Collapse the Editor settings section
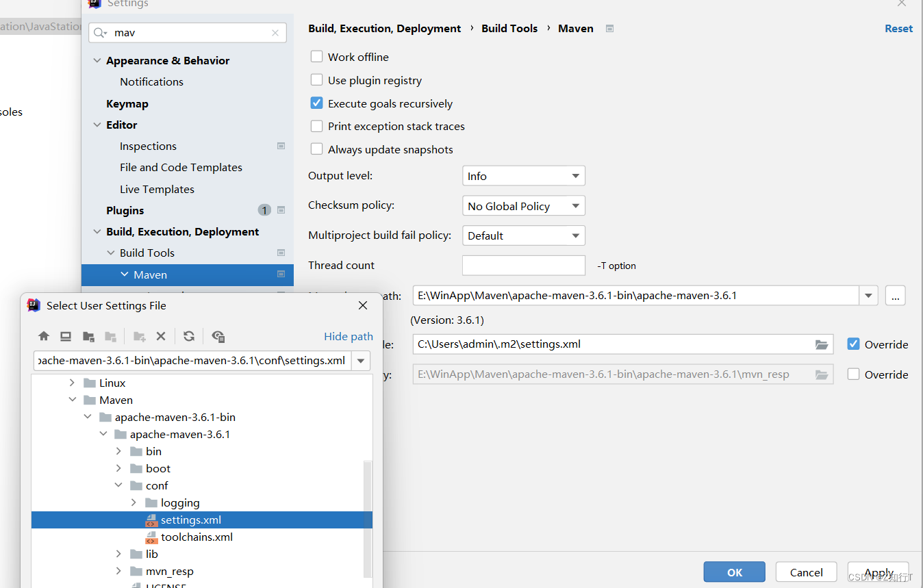 (x=97, y=125)
